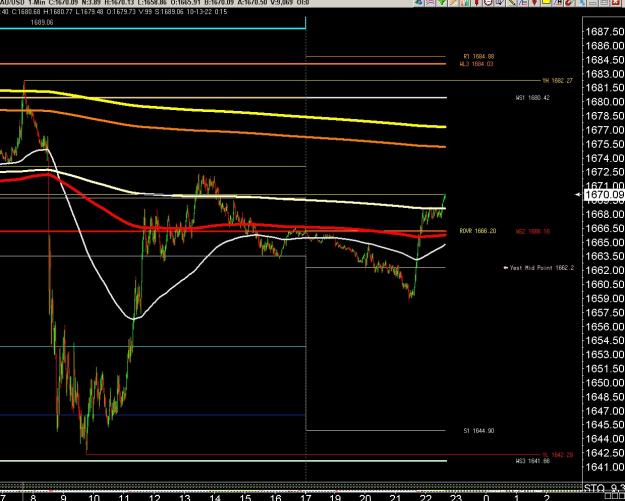Image resolution: width=625 pixels, height=501 pixels.
Task: Click the 1677.00 price axis label
Action: (x=604, y=130)
